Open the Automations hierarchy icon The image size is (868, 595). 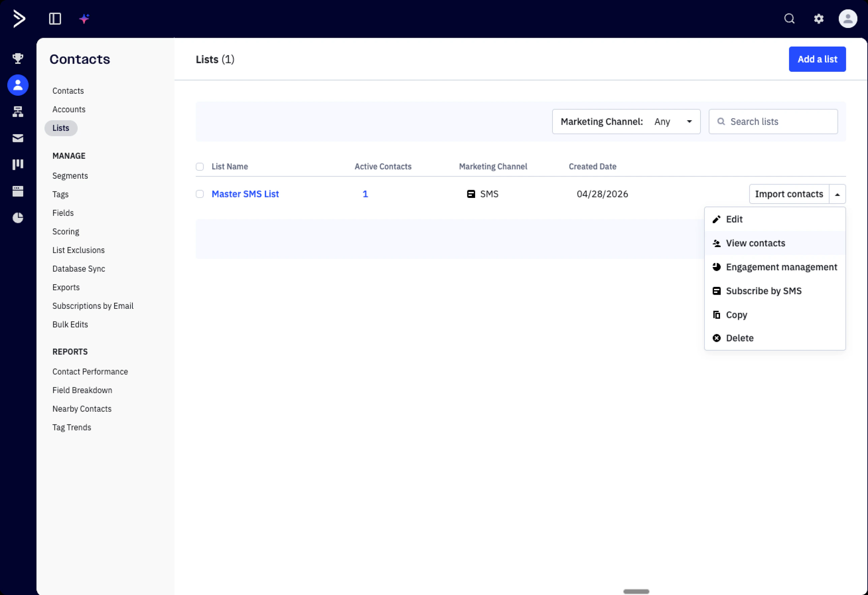18,111
